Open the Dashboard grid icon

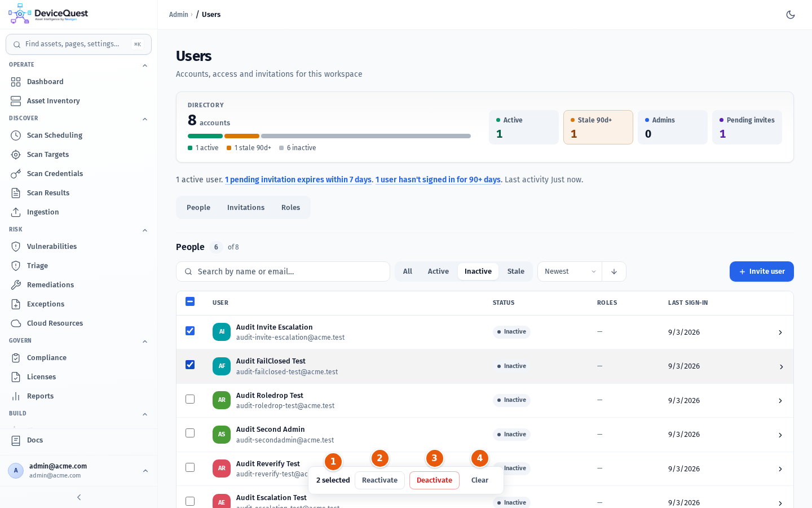(16, 82)
